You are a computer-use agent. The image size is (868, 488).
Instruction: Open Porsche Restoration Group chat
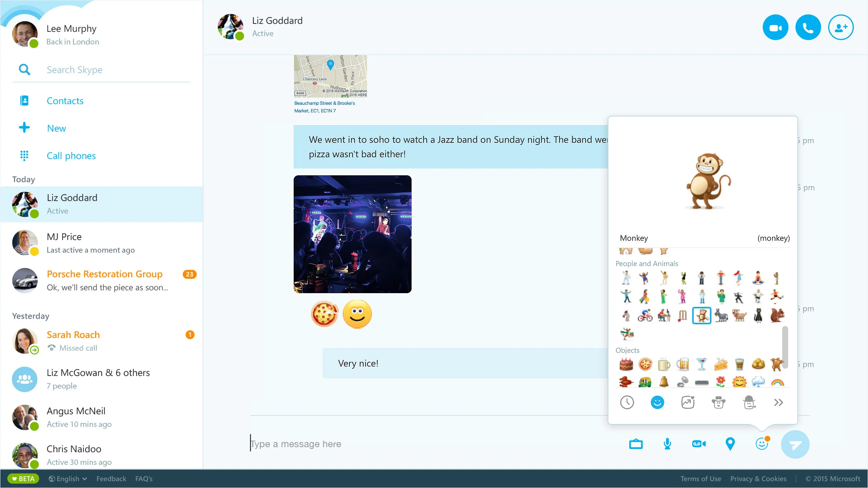point(102,281)
